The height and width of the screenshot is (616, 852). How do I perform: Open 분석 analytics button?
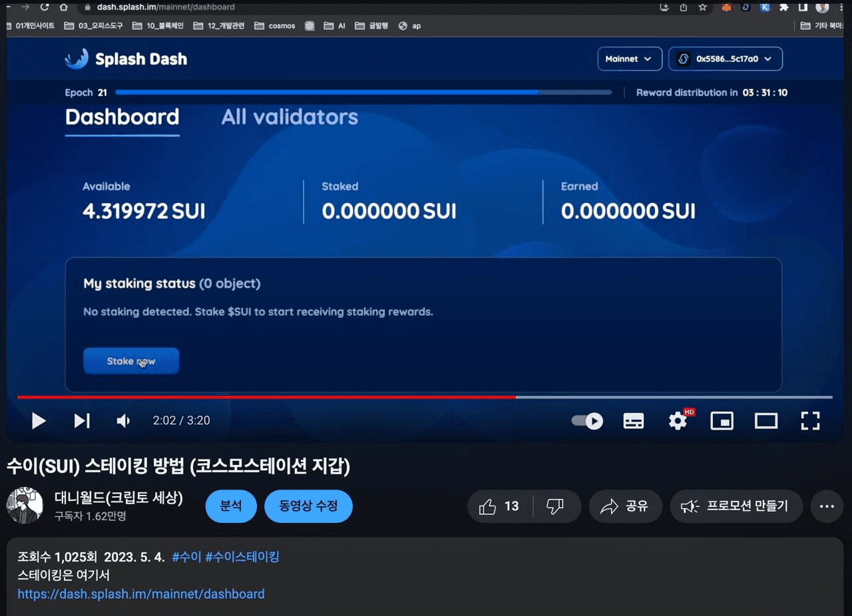pyautogui.click(x=230, y=506)
